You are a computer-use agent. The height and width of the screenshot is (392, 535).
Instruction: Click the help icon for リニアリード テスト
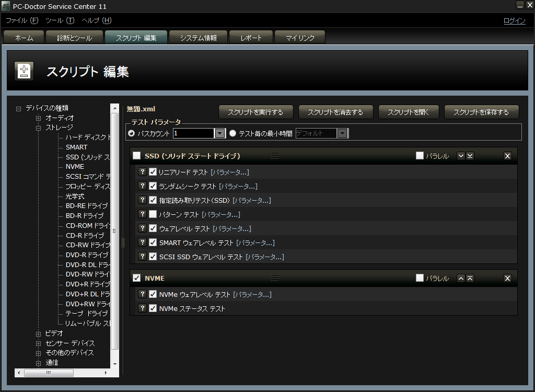(x=142, y=172)
